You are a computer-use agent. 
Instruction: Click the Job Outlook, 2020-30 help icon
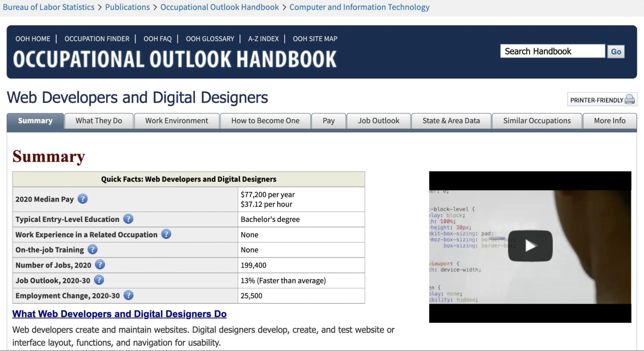[99, 280]
